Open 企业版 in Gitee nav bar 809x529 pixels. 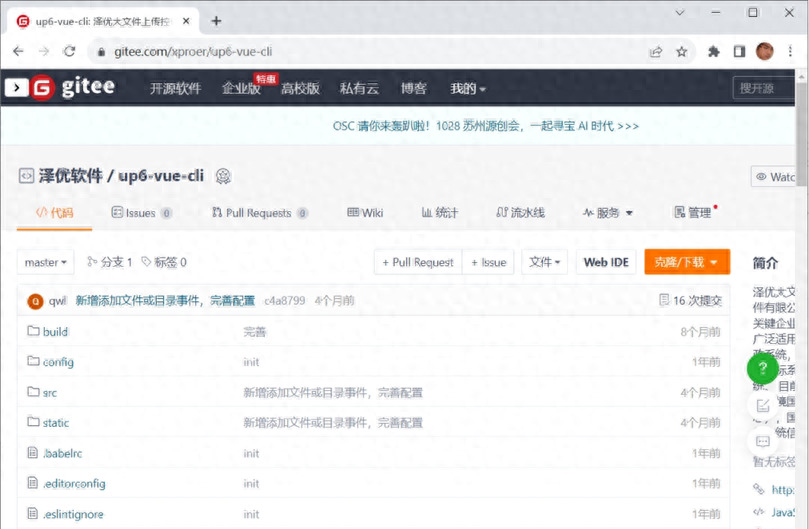(x=241, y=88)
